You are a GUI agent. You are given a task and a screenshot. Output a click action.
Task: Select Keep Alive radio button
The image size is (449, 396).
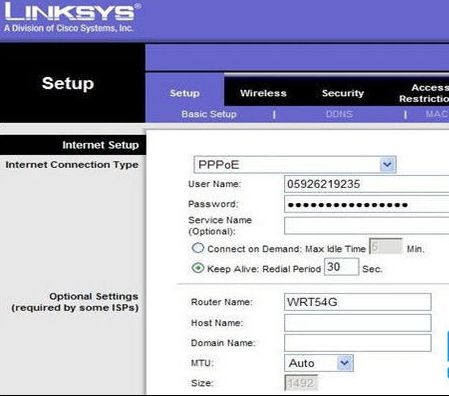(198, 268)
